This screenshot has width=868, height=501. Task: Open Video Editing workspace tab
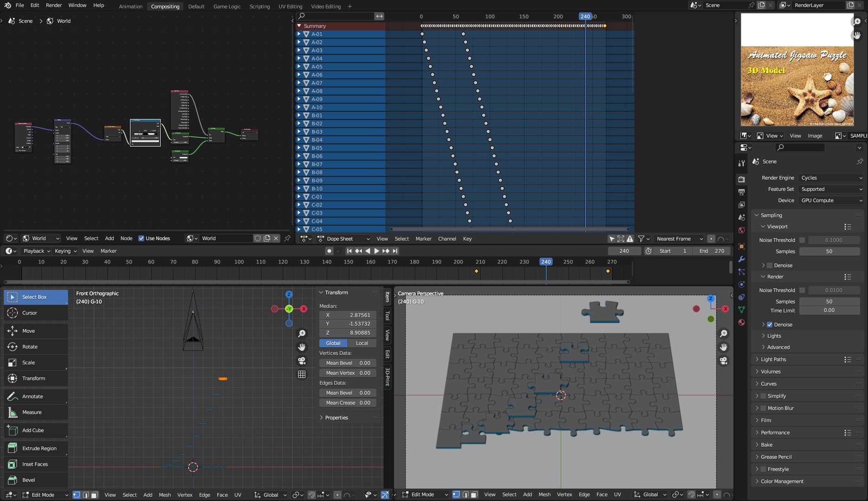[x=326, y=6]
